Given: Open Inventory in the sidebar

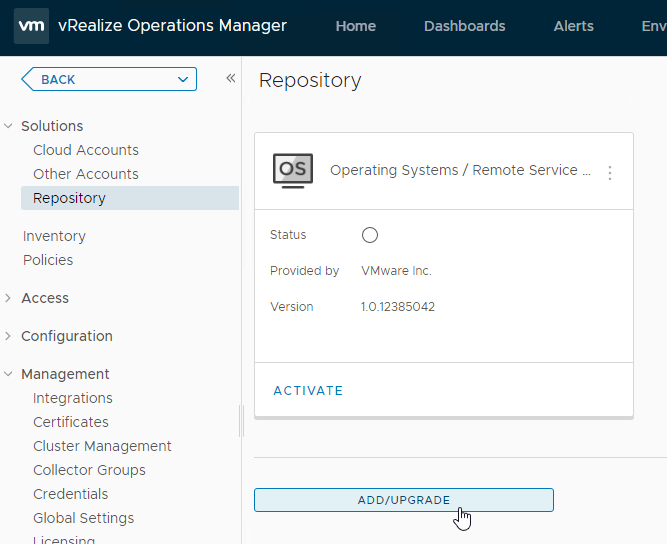Looking at the screenshot, I should pos(54,236).
